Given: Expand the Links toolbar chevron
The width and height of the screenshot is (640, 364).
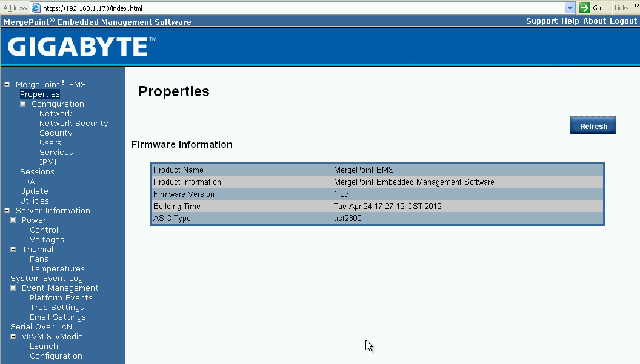Looking at the screenshot, I should [636, 5].
